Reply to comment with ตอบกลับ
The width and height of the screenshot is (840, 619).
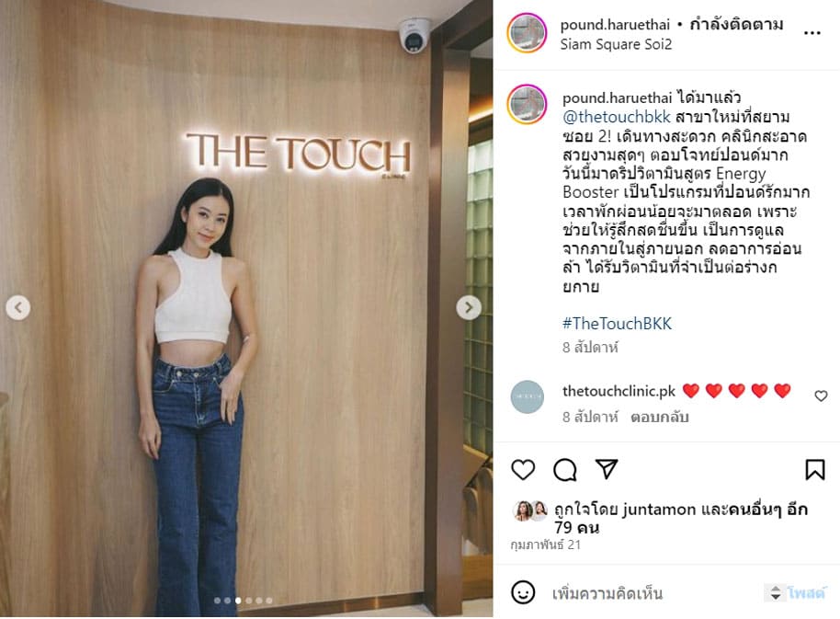pos(659,417)
